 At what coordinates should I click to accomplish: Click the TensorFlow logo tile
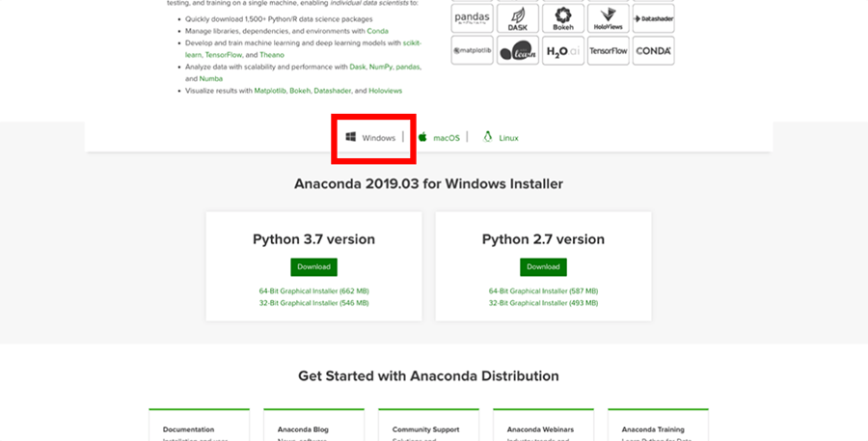pyautogui.click(x=609, y=50)
